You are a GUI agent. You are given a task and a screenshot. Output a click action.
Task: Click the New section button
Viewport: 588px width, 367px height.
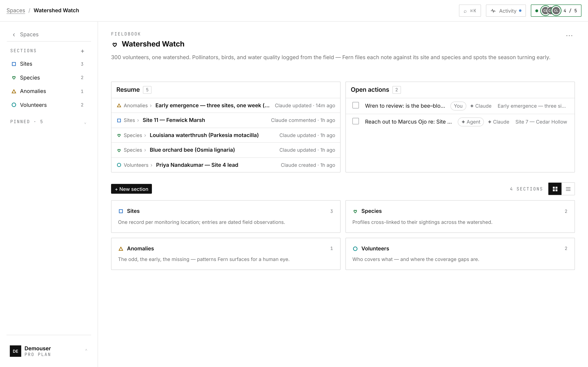point(131,189)
